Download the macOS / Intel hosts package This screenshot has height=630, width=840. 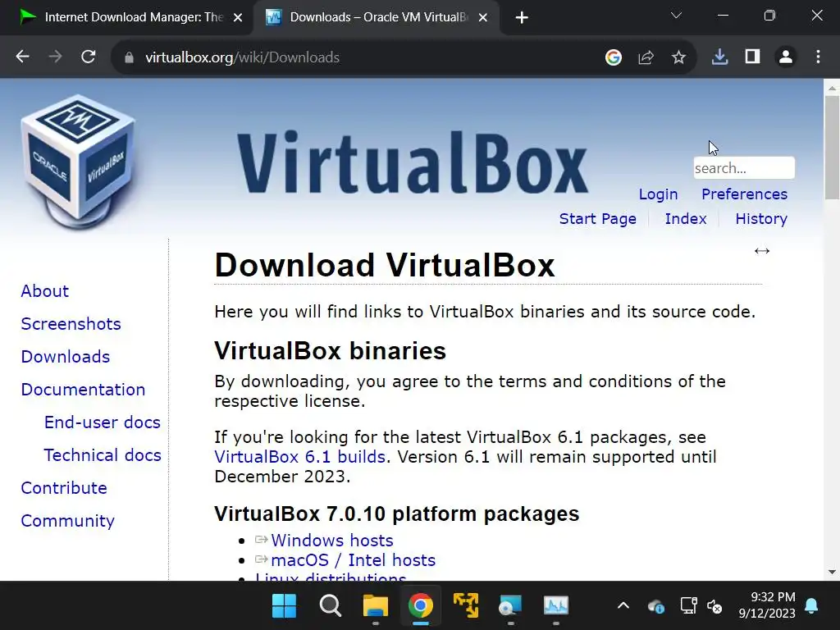[x=354, y=559]
